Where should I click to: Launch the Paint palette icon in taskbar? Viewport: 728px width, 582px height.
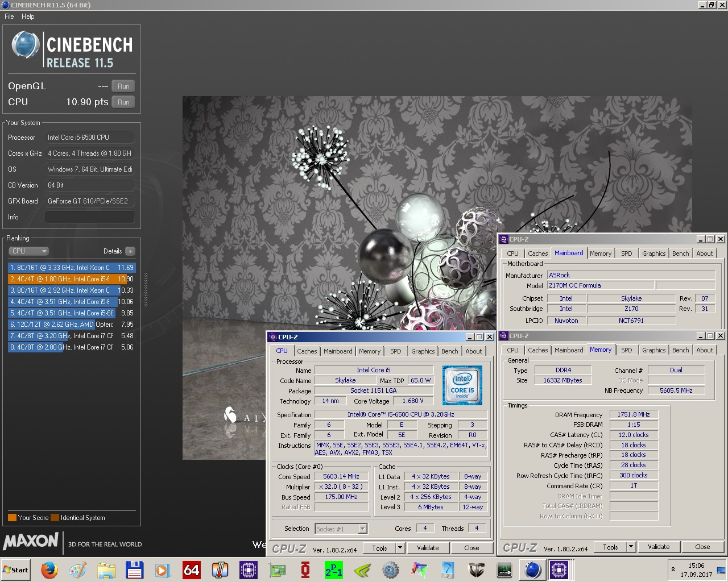(x=78, y=569)
